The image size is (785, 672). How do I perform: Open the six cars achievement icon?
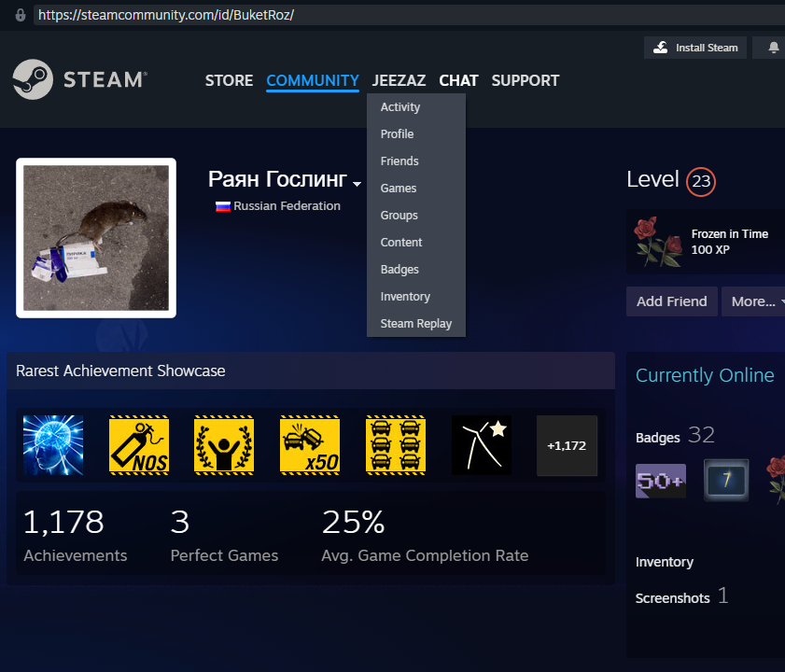[x=396, y=445]
